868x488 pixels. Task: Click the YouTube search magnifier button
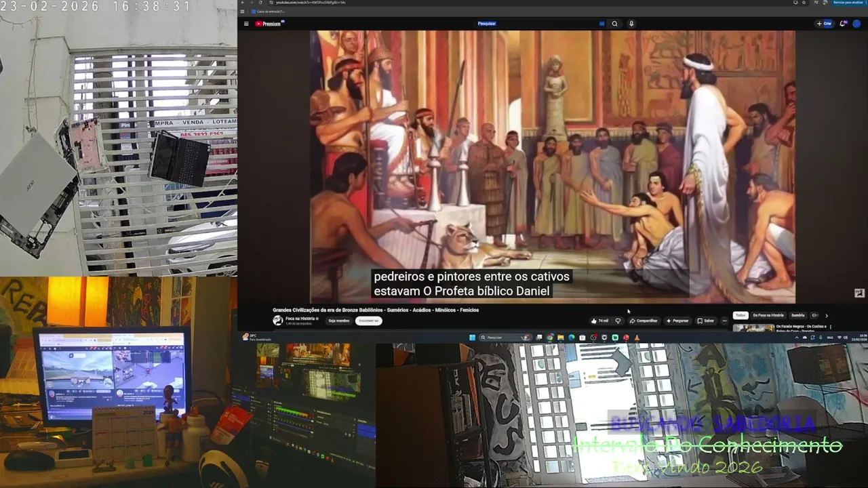click(x=615, y=24)
